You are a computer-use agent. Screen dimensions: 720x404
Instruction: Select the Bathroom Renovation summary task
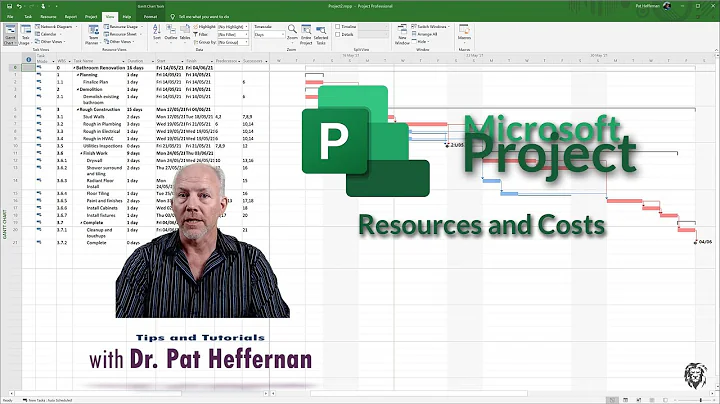point(101,67)
